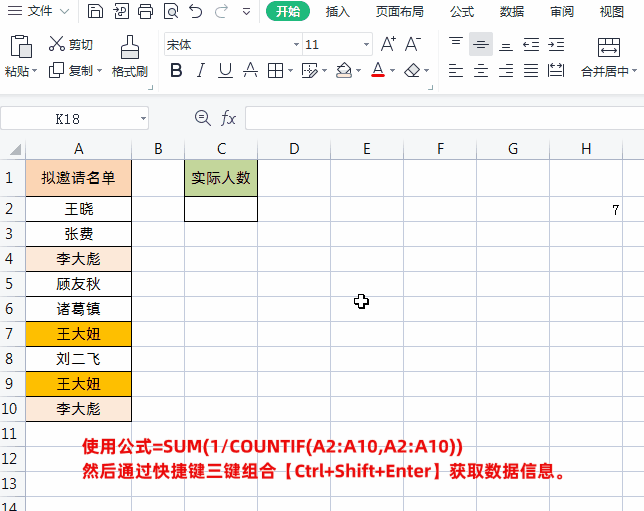Switch to the 插入 tab
This screenshot has height=511, width=644.
coord(338,12)
